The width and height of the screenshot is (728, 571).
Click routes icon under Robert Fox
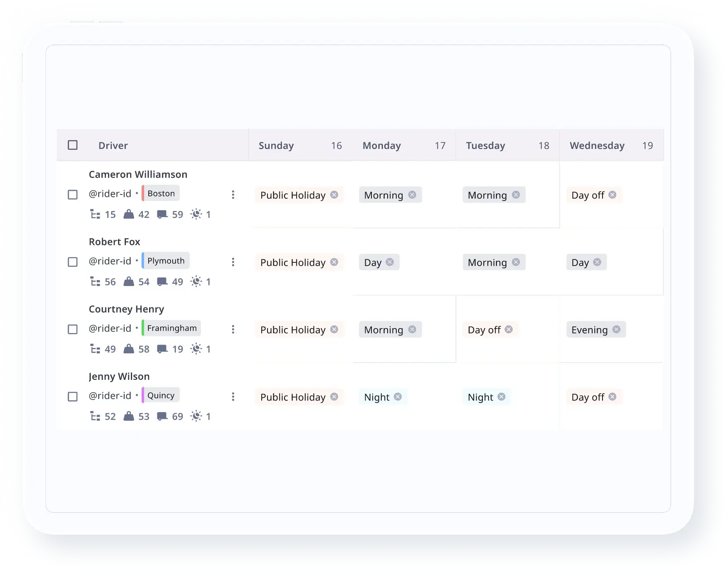(95, 282)
